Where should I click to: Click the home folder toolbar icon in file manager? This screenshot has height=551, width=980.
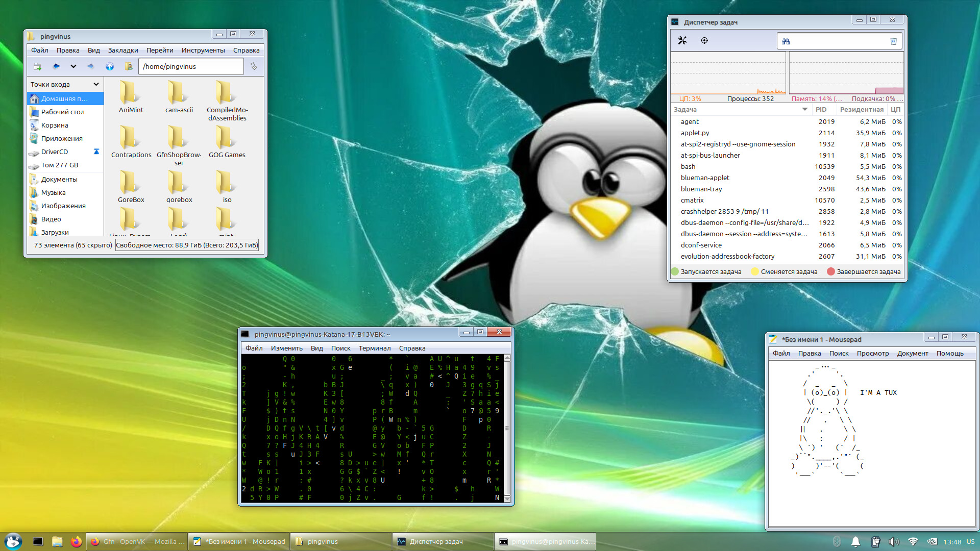[129, 66]
